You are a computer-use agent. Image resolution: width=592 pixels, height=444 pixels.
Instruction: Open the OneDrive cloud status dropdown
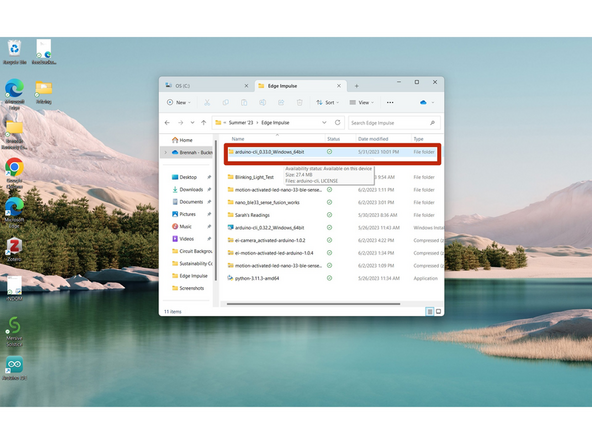pos(427,102)
